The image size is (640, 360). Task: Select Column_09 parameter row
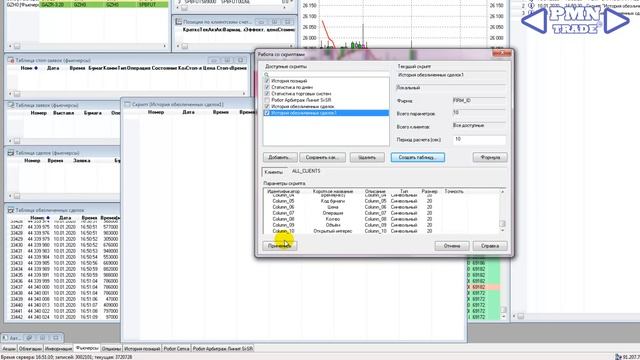click(x=382, y=225)
